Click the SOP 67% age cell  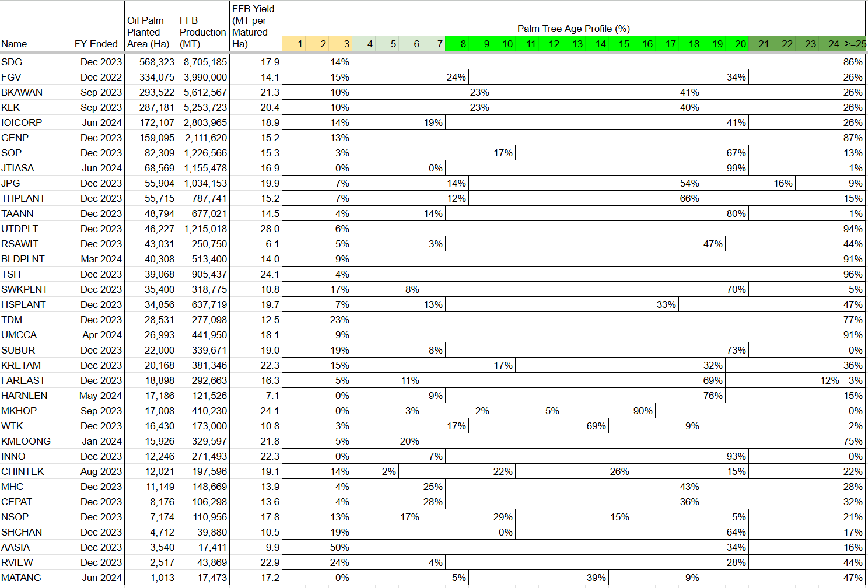click(x=632, y=153)
